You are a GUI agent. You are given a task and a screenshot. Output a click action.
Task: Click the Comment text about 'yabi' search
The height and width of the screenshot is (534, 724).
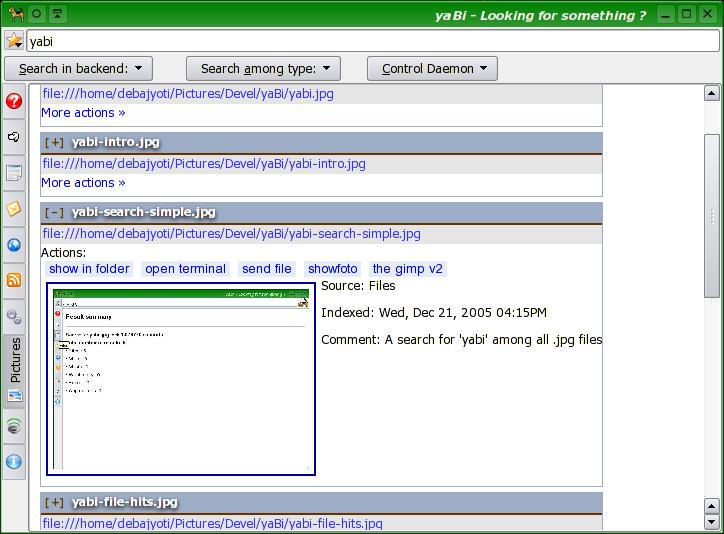462,340
